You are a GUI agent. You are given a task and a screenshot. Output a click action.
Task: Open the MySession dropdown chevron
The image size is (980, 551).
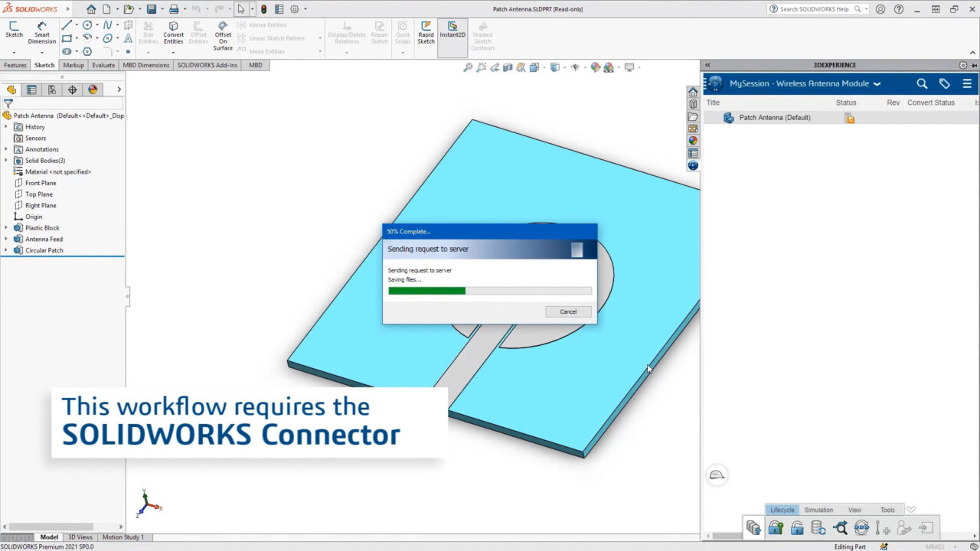[x=877, y=84]
